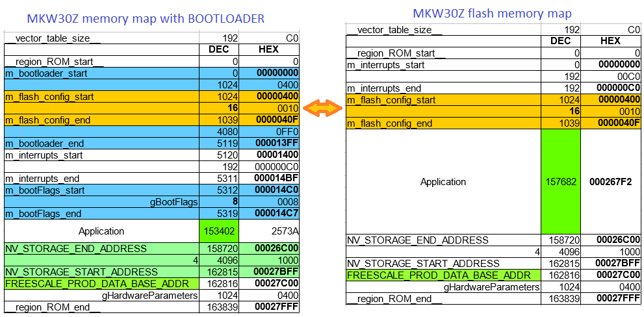This screenshot has height=317, width=644.
Task: Click HEX column header in flash memory map
Action: click(610, 41)
